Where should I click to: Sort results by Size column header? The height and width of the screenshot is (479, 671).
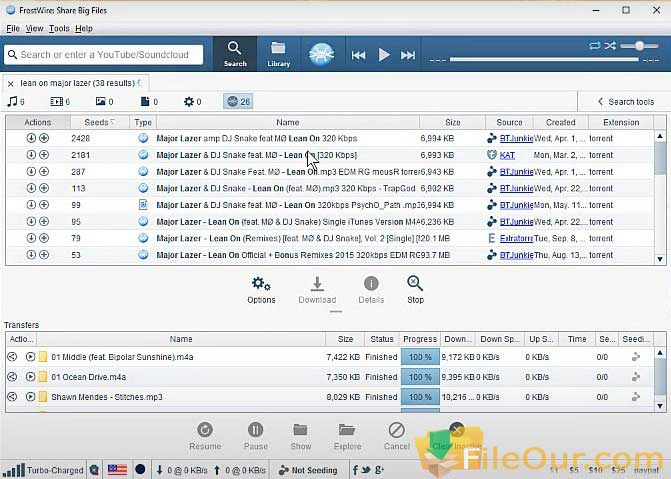click(452, 122)
